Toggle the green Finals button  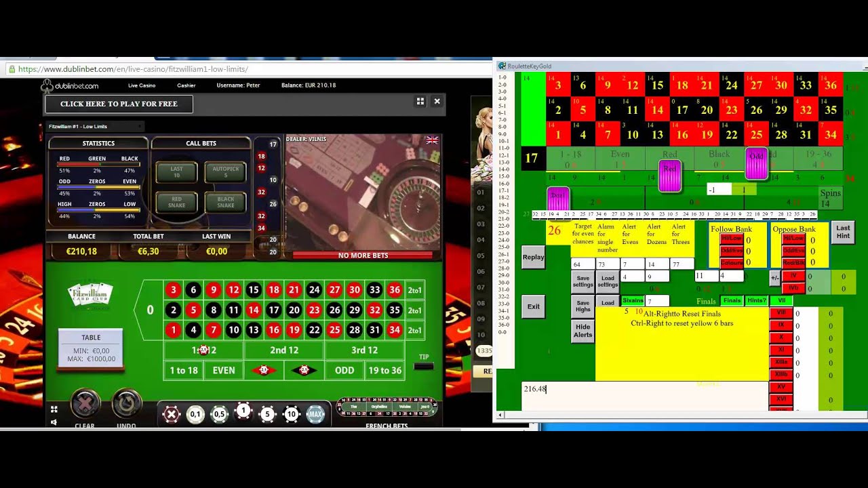tap(732, 301)
